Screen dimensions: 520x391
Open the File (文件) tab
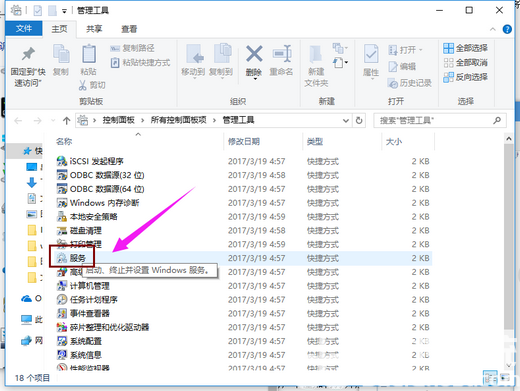24,28
